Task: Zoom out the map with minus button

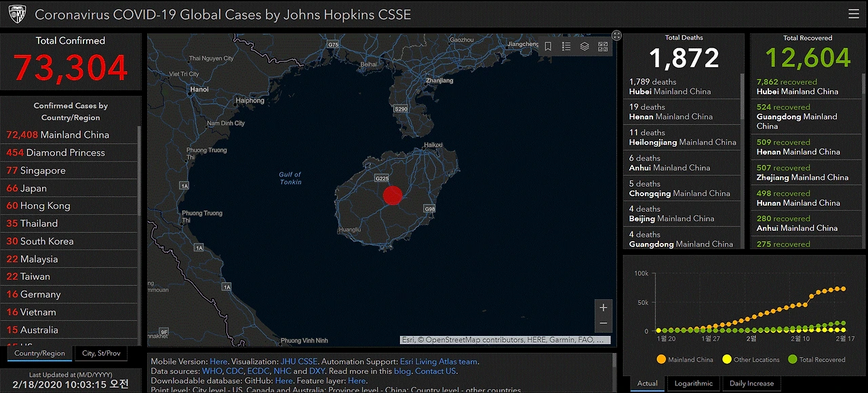Action: [x=604, y=324]
